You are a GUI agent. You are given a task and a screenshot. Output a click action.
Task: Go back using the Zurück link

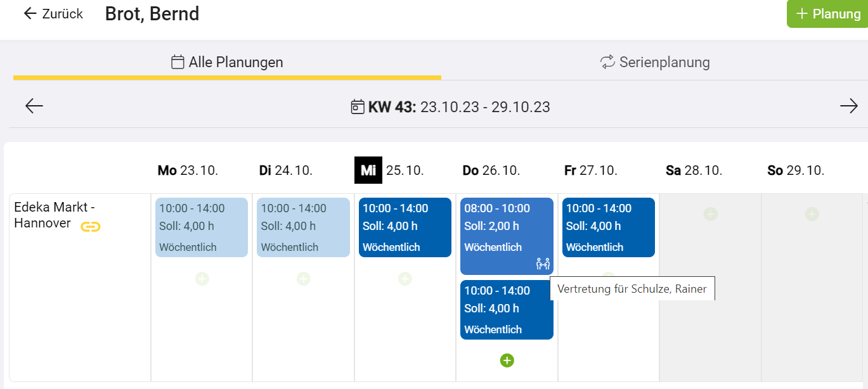click(53, 13)
